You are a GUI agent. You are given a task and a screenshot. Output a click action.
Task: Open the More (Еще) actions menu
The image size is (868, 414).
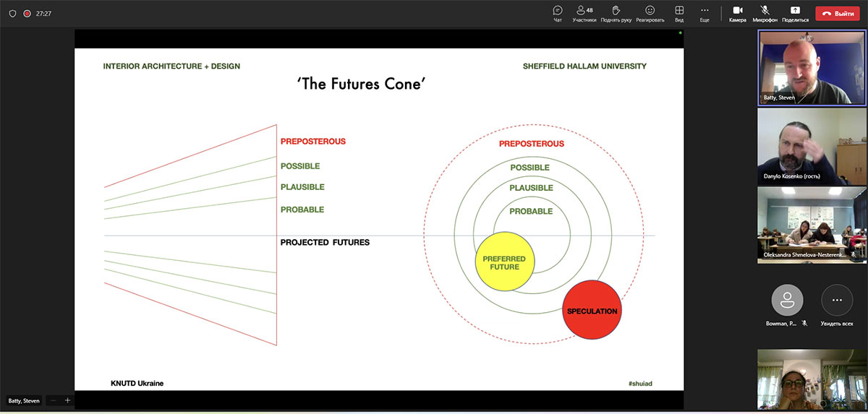[x=705, y=13]
